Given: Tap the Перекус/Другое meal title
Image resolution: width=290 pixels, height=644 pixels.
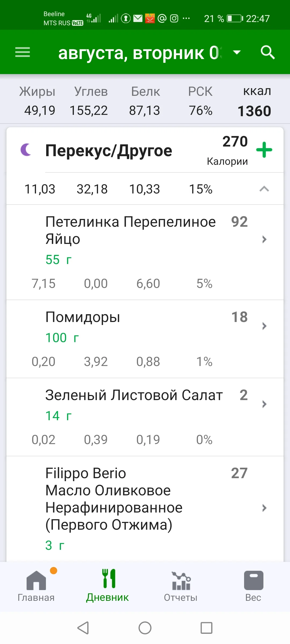Looking at the screenshot, I should (108, 151).
